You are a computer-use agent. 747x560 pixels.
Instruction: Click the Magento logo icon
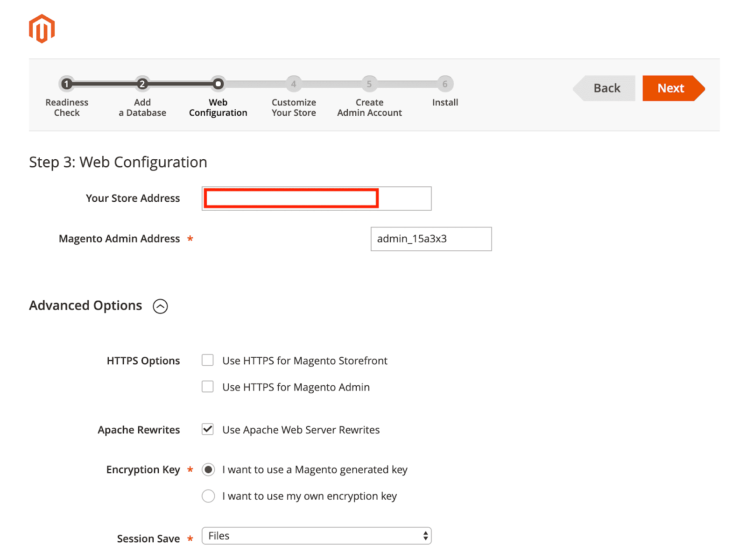coord(42,29)
